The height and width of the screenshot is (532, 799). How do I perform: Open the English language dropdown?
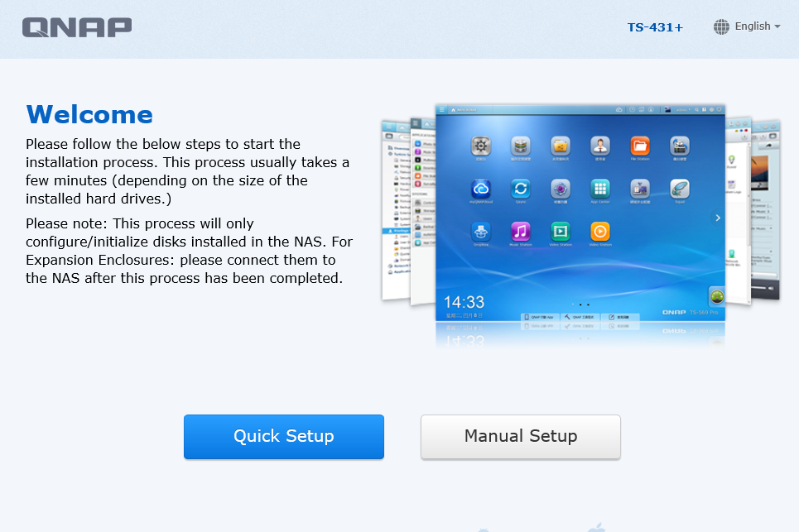click(x=757, y=26)
